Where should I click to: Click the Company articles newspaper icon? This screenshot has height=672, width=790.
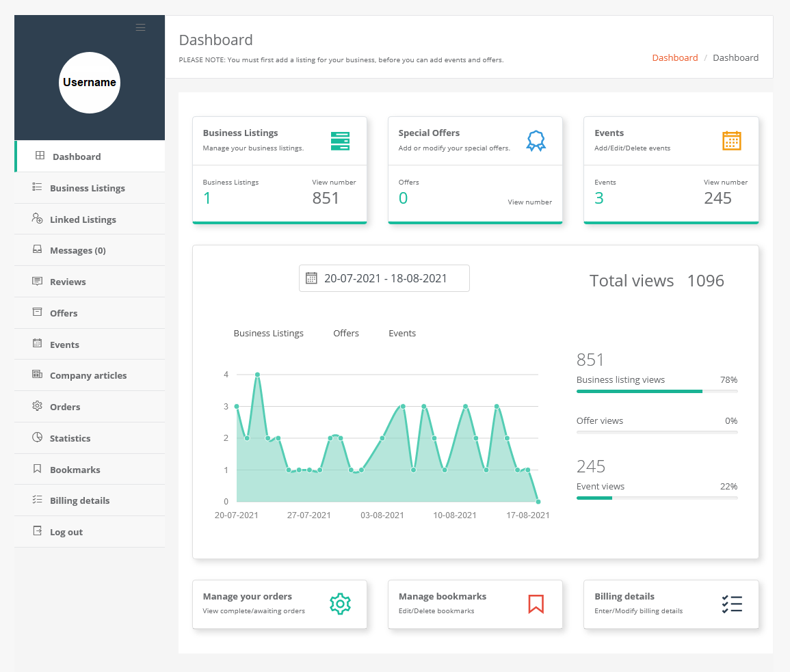tap(38, 375)
